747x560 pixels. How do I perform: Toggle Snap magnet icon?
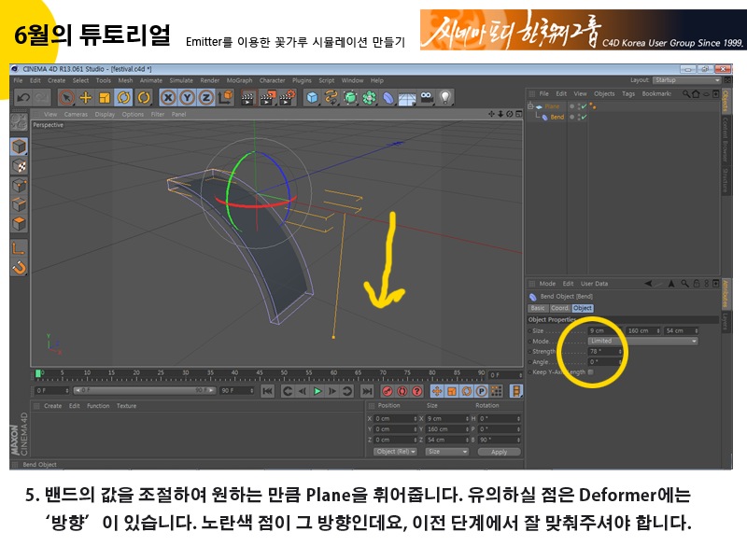pos(19,268)
